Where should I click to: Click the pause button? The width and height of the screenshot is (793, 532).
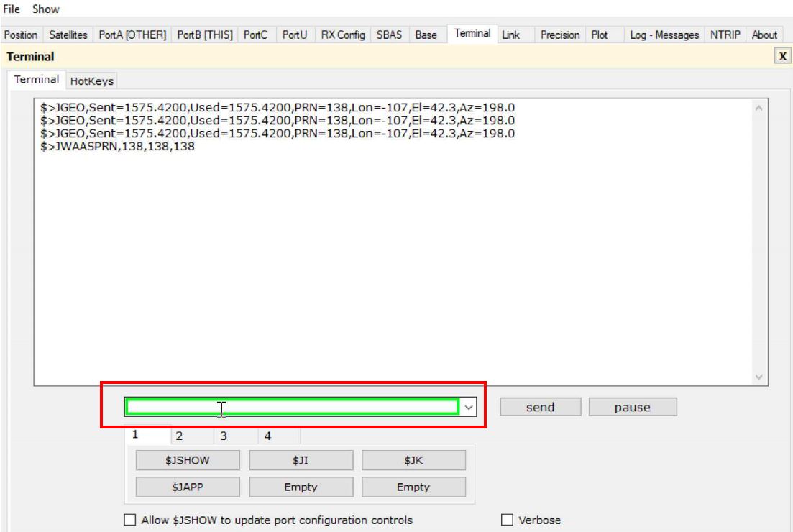(633, 407)
